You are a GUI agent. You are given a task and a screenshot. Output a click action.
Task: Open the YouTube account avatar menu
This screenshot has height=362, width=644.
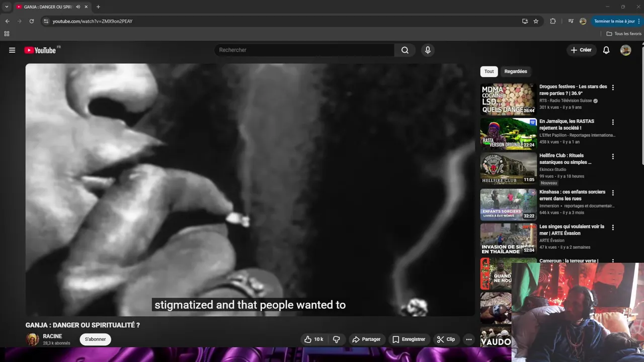click(x=625, y=50)
